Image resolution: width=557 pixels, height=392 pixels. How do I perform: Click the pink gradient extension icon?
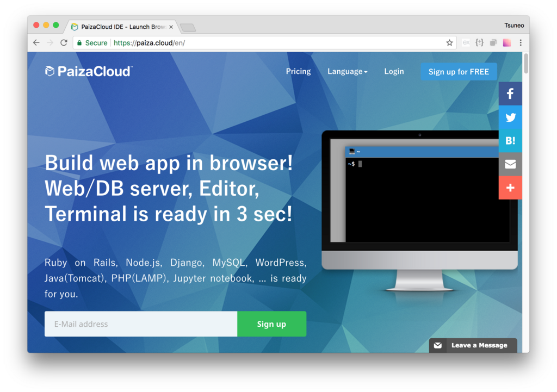pos(507,43)
